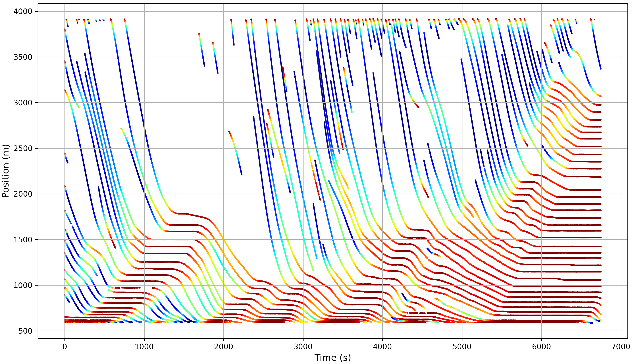Click the x-axis tick label 5000
632x364 pixels.
click(462, 347)
